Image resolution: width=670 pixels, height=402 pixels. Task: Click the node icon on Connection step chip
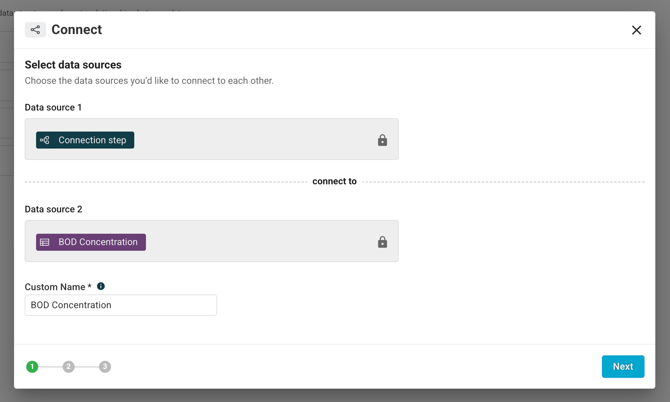45,140
